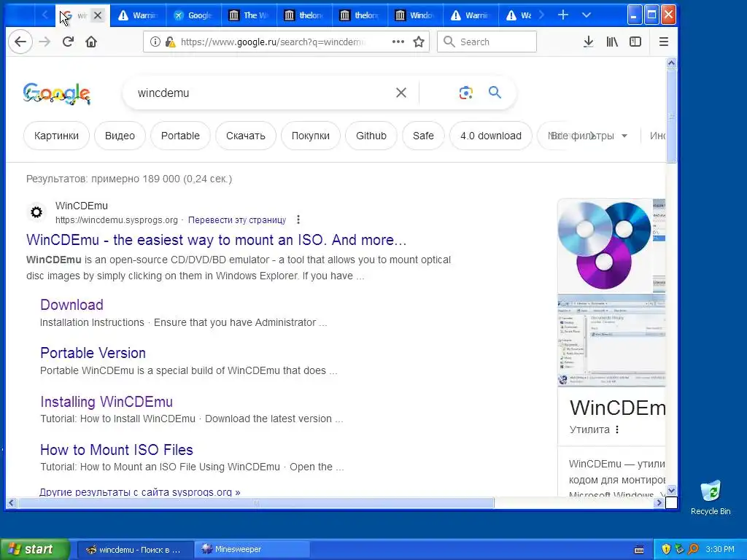The height and width of the screenshot is (560, 747).
Task: Apply the Покупки filter chip
Action: click(311, 136)
